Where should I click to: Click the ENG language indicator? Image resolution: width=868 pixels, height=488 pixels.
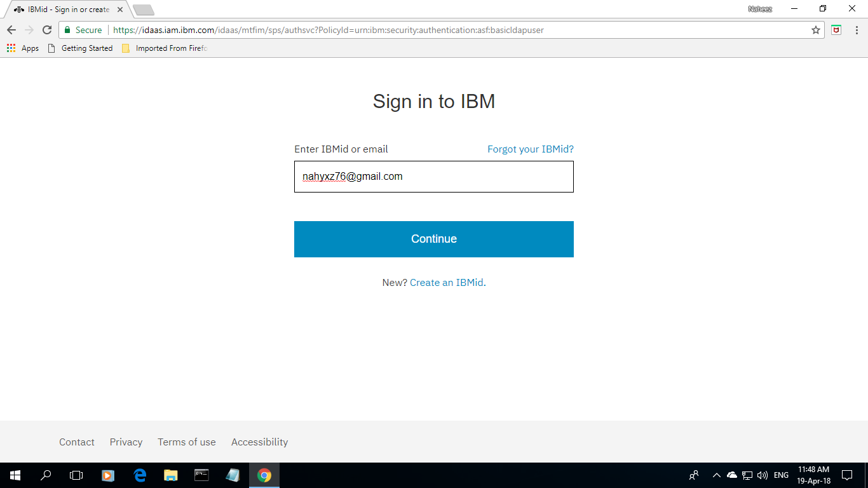tap(780, 475)
